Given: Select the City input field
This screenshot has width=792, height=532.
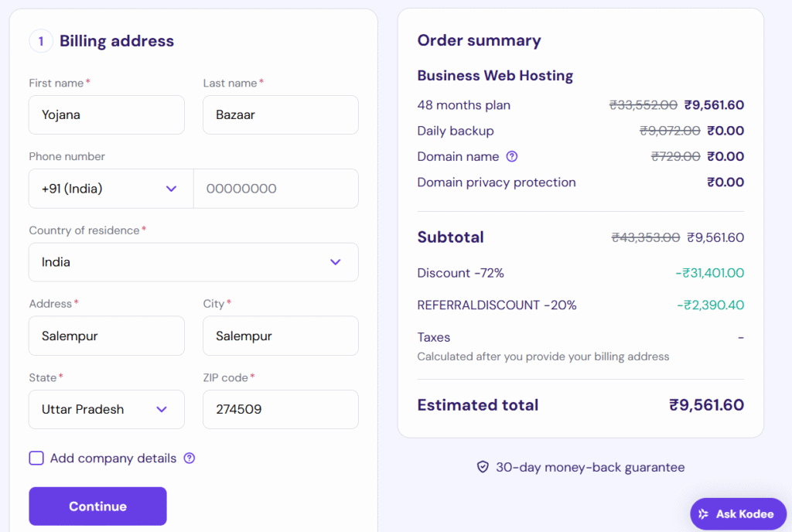Looking at the screenshot, I should point(280,336).
